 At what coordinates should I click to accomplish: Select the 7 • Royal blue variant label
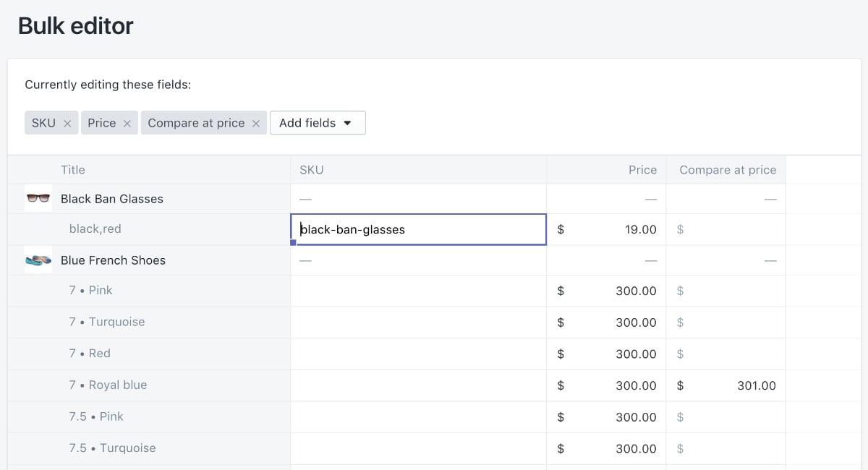point(109,385)
